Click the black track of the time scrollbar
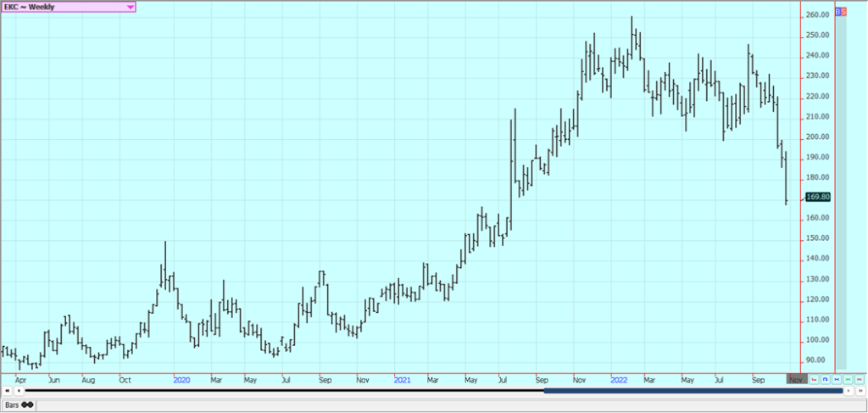 tap(285, 391)
